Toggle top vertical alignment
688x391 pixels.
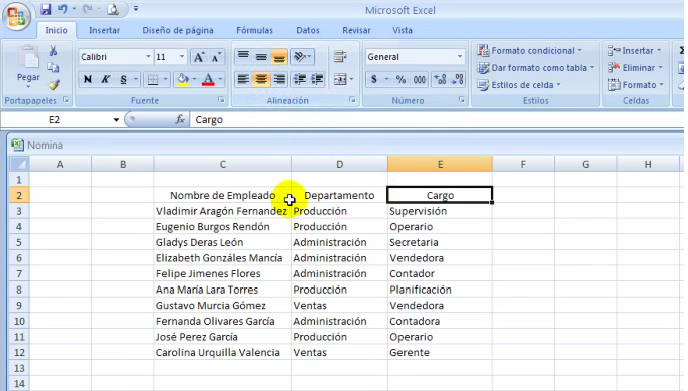[243, 57]
